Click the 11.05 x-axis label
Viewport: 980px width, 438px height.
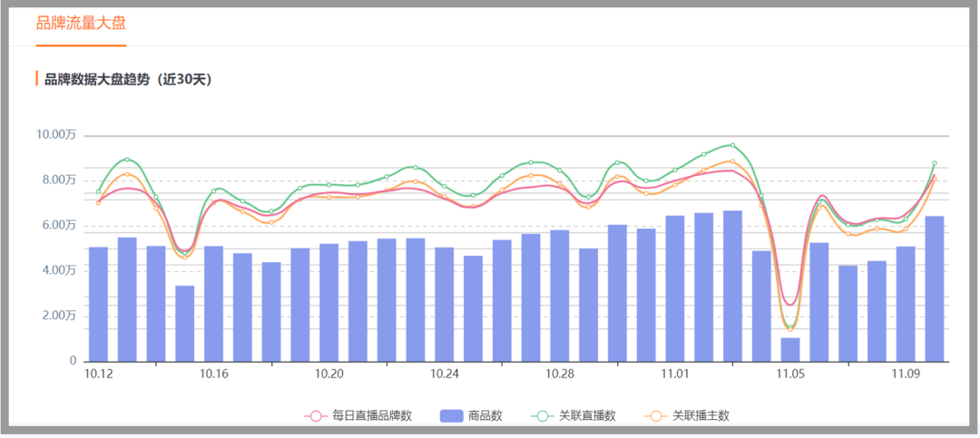click(x=790, y=374)
